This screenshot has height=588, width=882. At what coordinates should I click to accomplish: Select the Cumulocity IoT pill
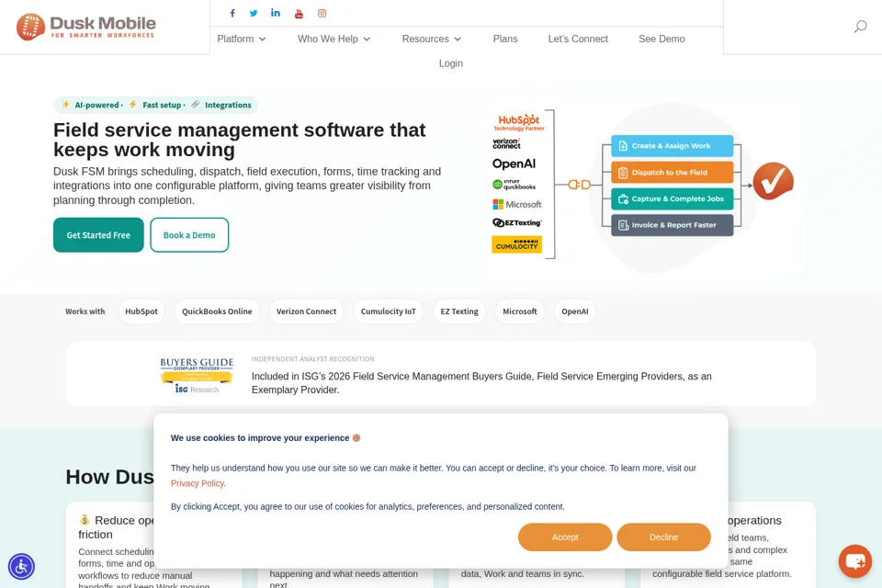[x=388, y=311]
